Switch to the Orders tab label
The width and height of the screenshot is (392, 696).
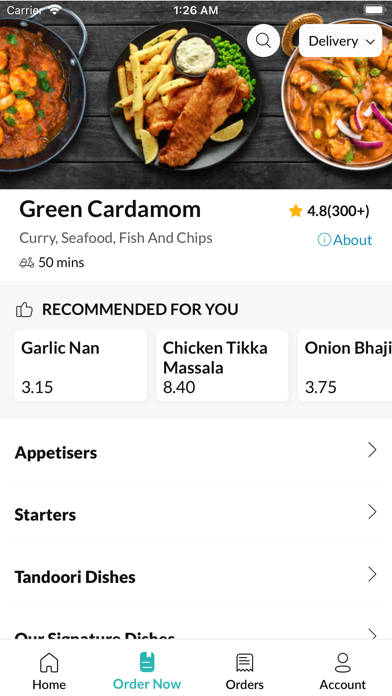coord(245,684)
